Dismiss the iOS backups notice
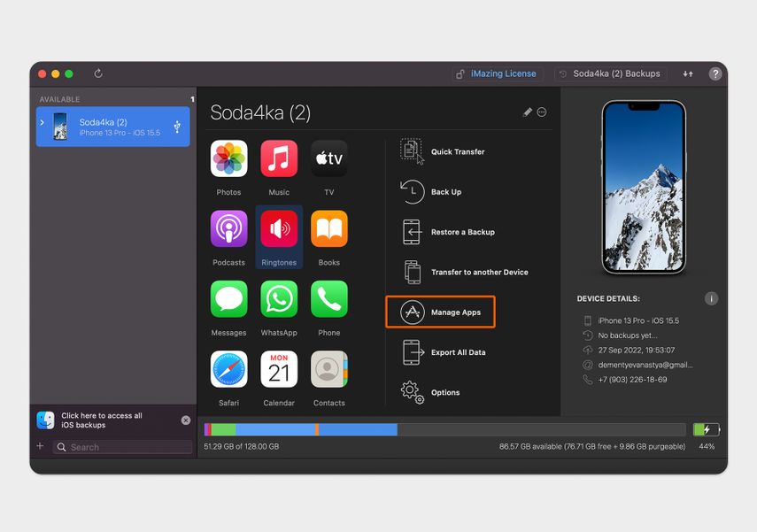 [186, 420]
